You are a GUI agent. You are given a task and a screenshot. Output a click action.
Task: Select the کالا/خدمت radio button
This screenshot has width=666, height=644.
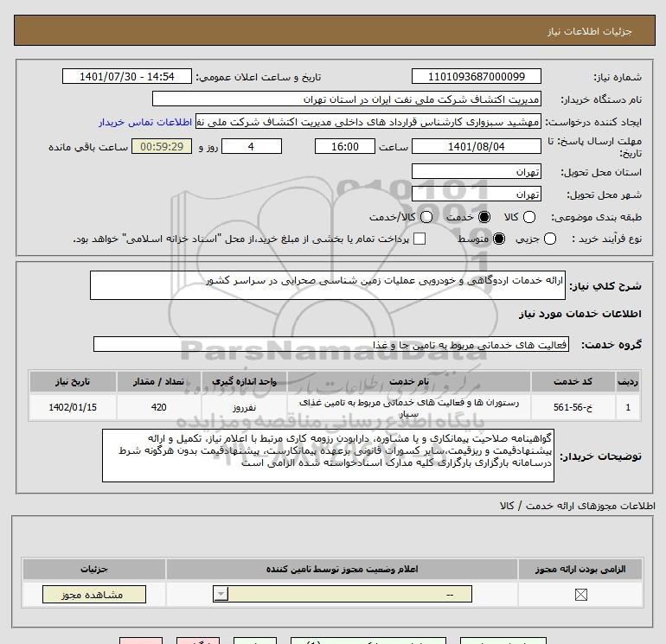pyautogui.click(x=426, y=217)
